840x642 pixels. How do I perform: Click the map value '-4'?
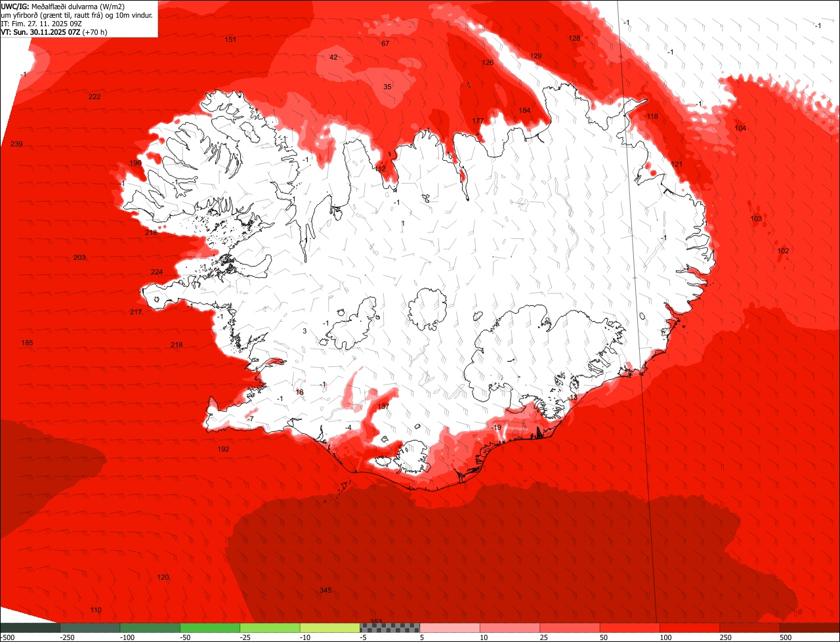pos(348,427)
